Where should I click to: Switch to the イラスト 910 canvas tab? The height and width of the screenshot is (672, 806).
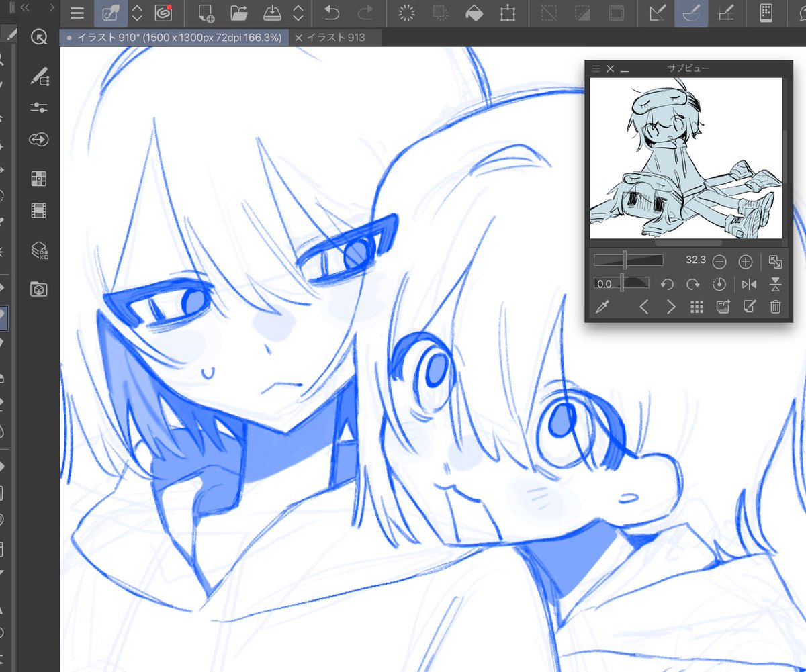point(174,38)
